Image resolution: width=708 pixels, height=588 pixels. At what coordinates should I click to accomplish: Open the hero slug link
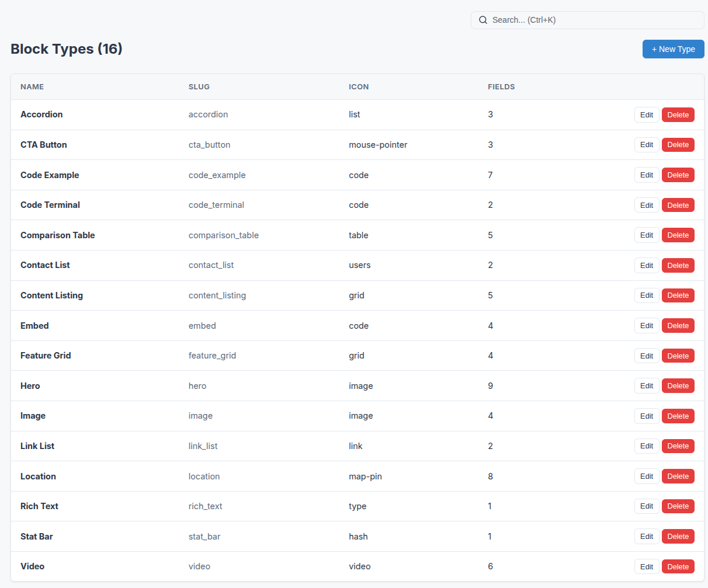point(197,385)
